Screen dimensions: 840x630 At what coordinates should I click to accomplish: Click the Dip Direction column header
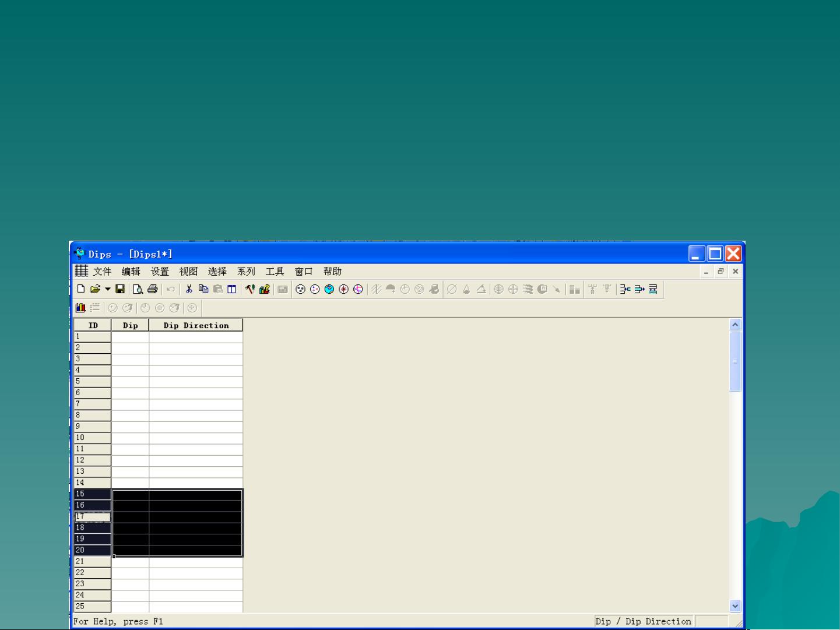click(x=196, y=325)
